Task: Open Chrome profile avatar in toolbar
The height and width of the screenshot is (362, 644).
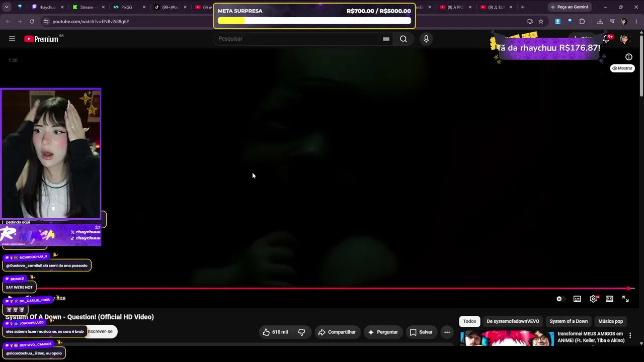Action: [x=624, y=21]
